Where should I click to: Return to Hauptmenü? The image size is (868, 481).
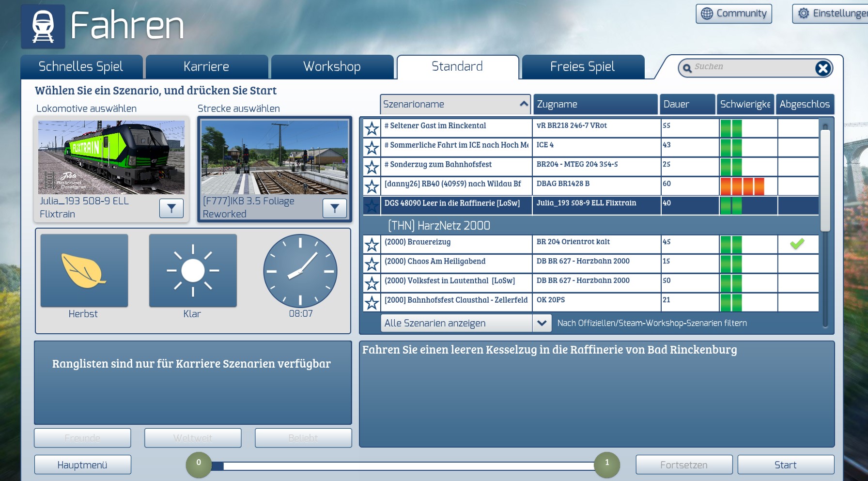point(82,465)
